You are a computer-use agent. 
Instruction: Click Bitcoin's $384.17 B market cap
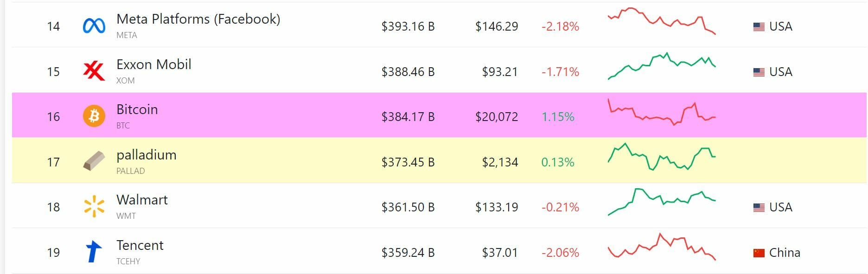pos(408,117)
